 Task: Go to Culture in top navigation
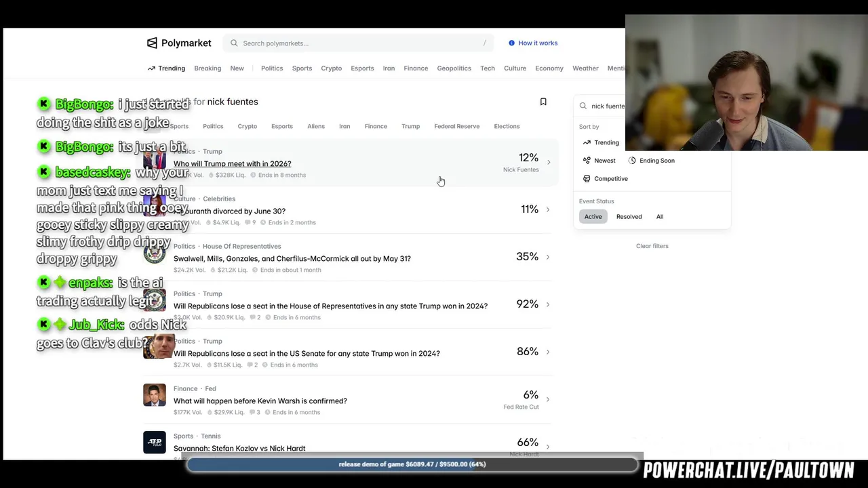pos(515,68)
